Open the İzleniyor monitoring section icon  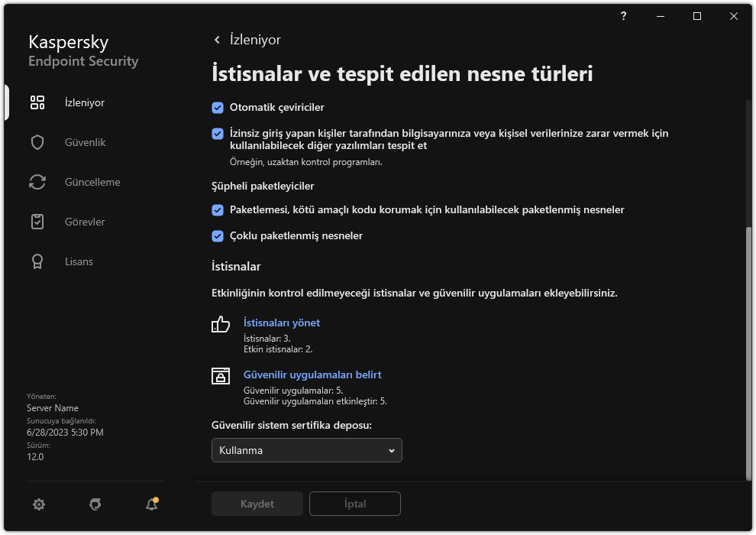click(37, 102)
